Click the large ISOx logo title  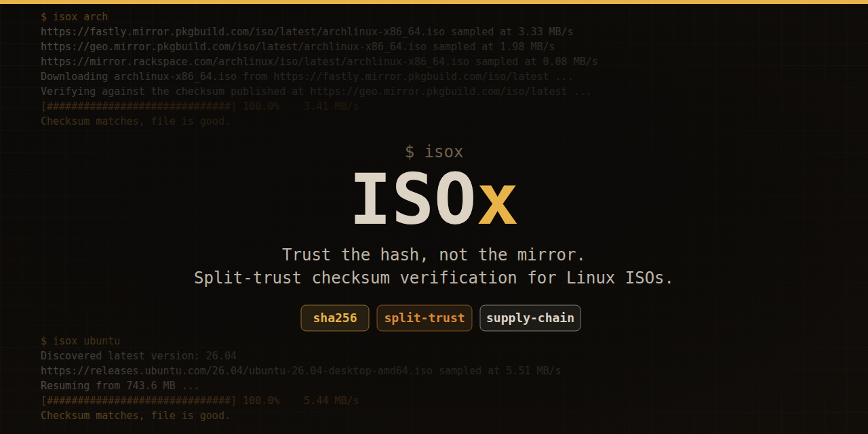[x=434, y=199]
